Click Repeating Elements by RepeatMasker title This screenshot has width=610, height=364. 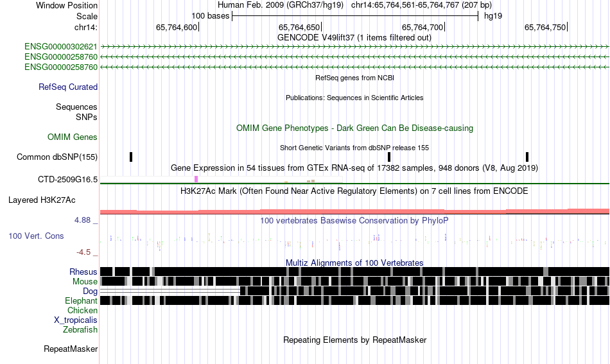(x=355, y=340)
